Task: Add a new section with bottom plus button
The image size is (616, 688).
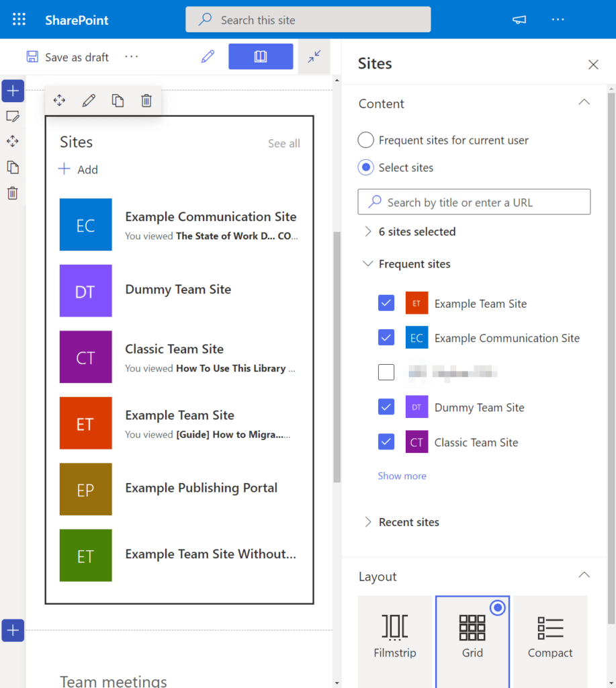Action: (13, 630)
